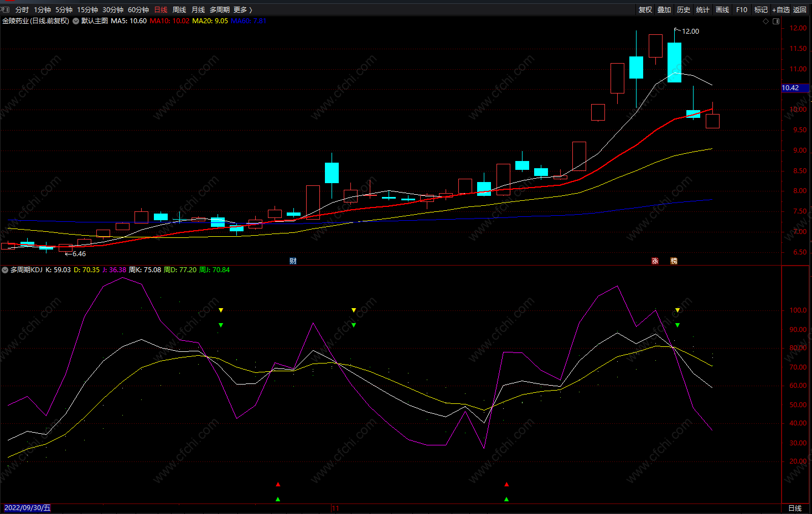This screenshot has width=812, height=514.
Task: Switch to 周线 weekly period
Action: click(x=179, y=10)
